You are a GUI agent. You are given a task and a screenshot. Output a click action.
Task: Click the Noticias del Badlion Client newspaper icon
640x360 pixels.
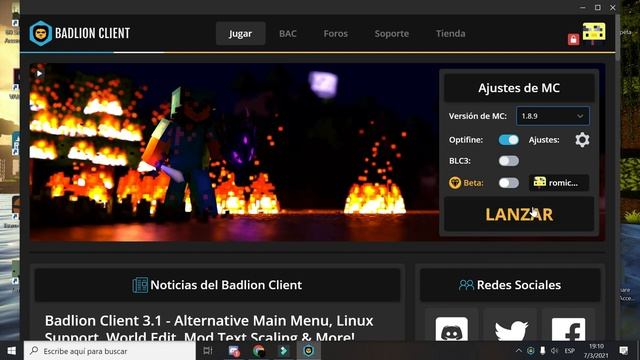pyautogui.click(x=140, y=285)
